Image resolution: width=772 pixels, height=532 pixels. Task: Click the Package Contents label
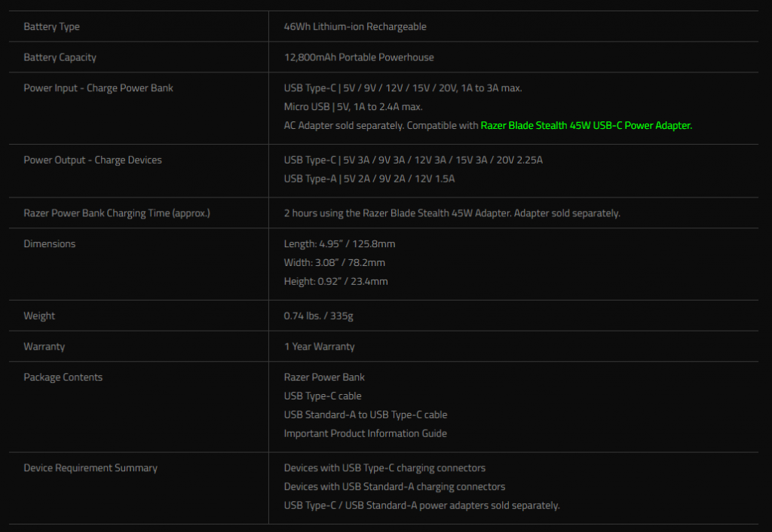63,377
